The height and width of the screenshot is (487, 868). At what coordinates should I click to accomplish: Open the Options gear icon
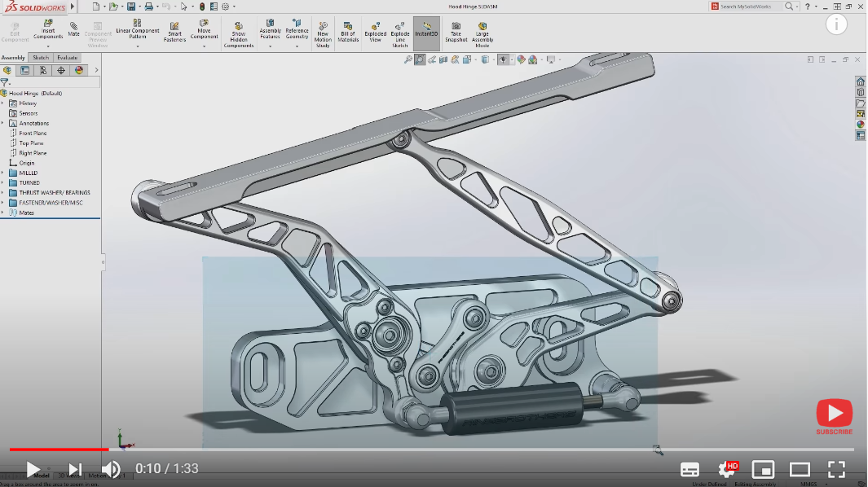click(225, 7)
